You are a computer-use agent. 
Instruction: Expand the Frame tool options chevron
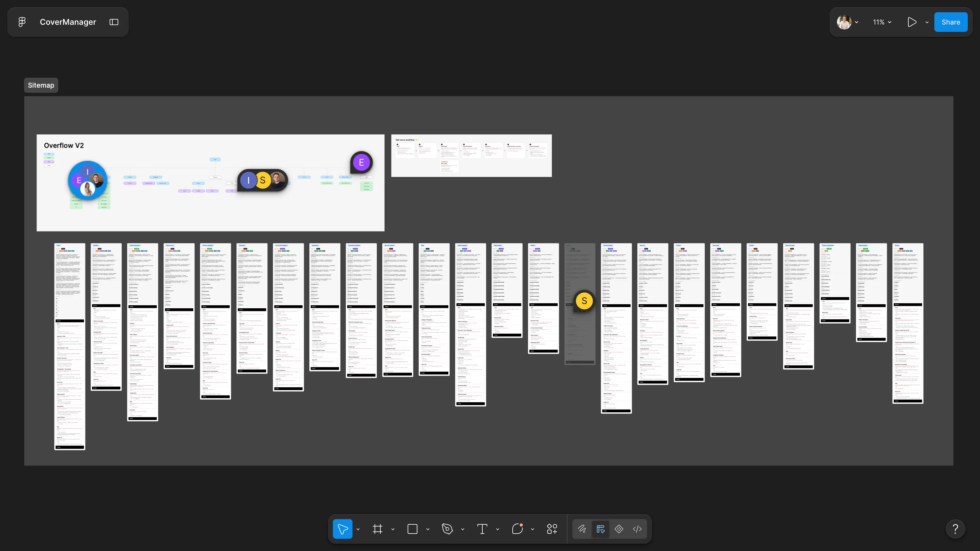point(393,529)
